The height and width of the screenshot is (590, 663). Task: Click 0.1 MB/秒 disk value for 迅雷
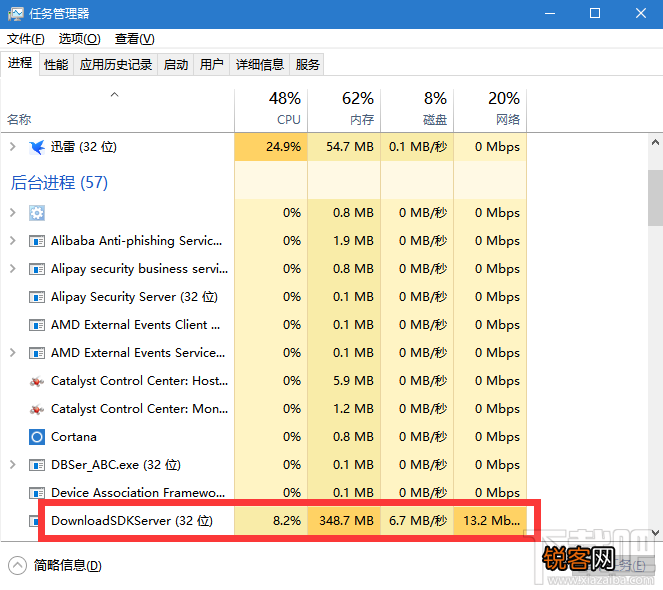tap(418, 147)
